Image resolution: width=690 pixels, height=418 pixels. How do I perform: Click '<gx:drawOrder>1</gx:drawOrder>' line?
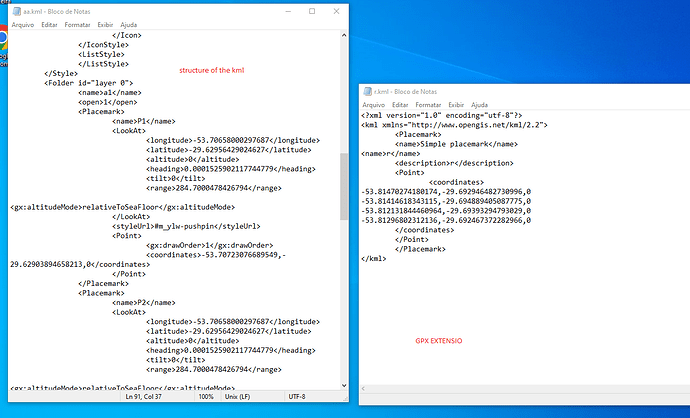pos(210,246)
